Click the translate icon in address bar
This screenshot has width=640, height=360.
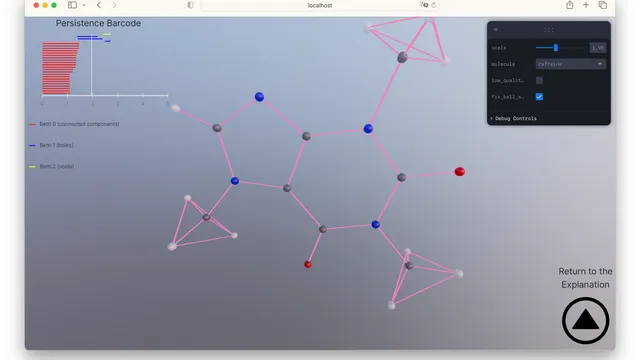coord(424,5)
